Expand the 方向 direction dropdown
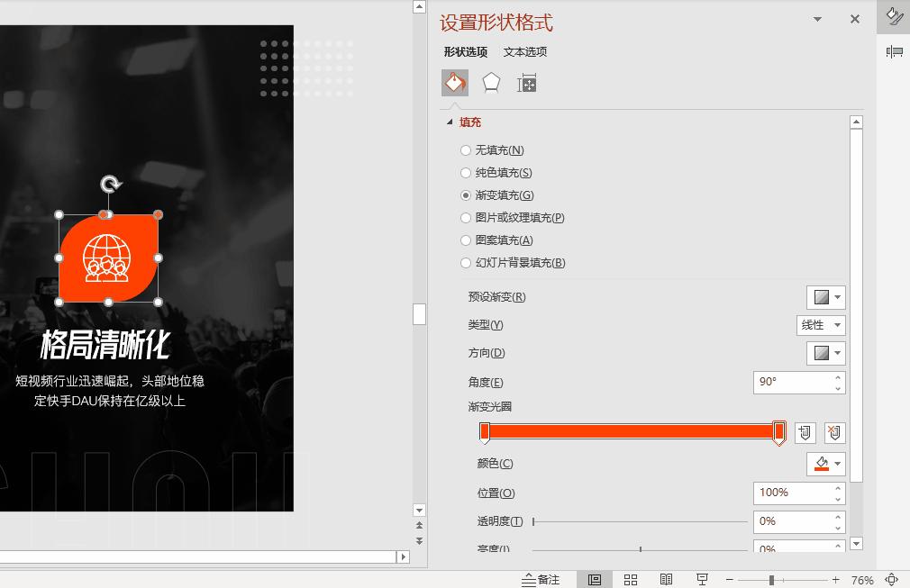Screen dimensions: 910x588 point(825,353)
